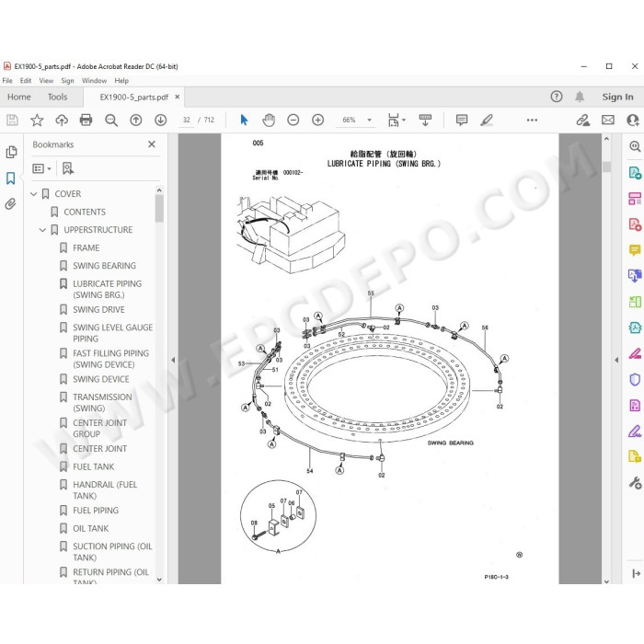The height and width of the screenshot is (644, 644).
Task: Open the CONTENTS bookmark
Action: pyautogui.click(x=85, y=212)
